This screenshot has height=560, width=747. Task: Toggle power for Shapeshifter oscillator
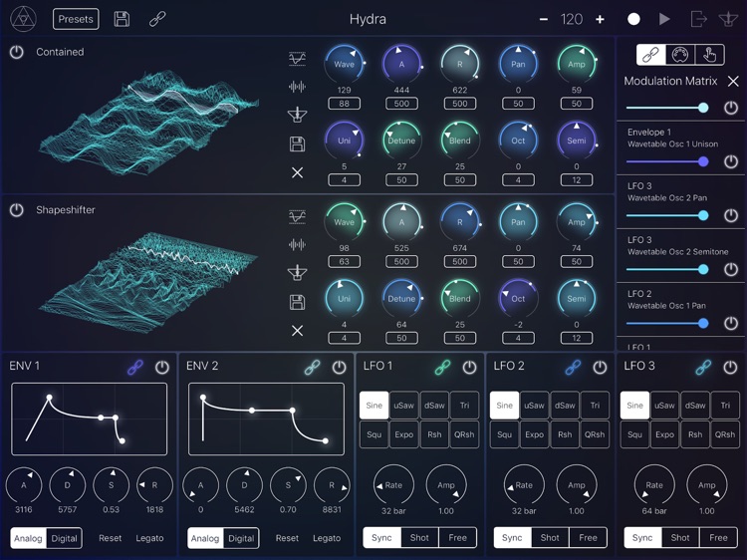[x=17, y=209]
